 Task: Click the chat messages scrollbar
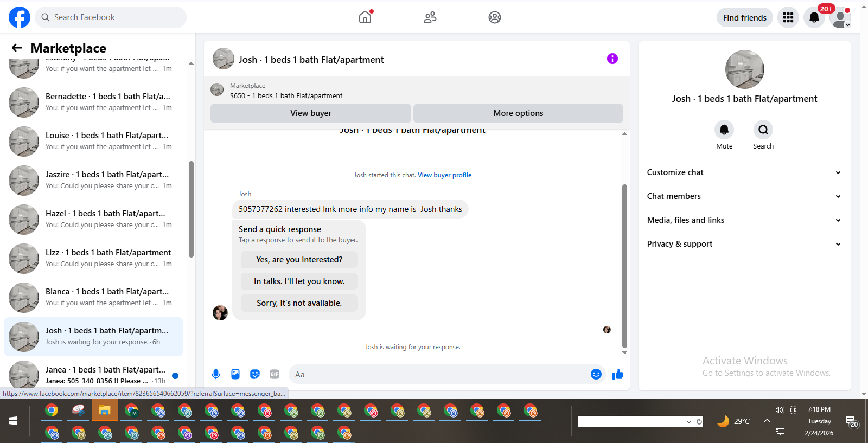[x=624, y=266]
